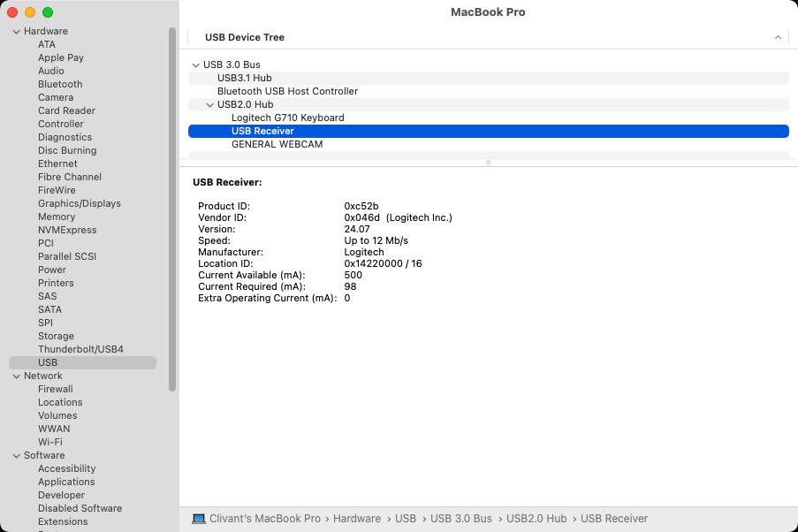The image size is (798, 532).
Task: Select NVMExpress in the sidebar
Action: click(67, 230)
